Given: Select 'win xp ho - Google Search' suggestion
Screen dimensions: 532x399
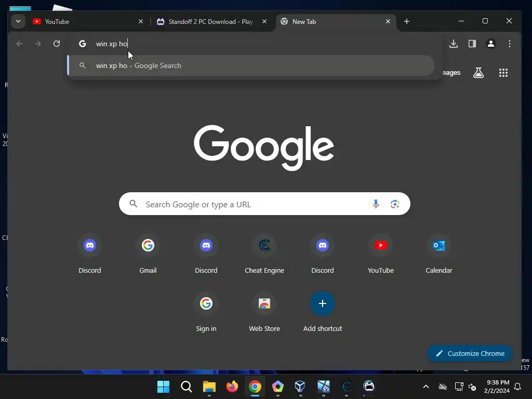Looking at the screenshot, I should 251,65.
